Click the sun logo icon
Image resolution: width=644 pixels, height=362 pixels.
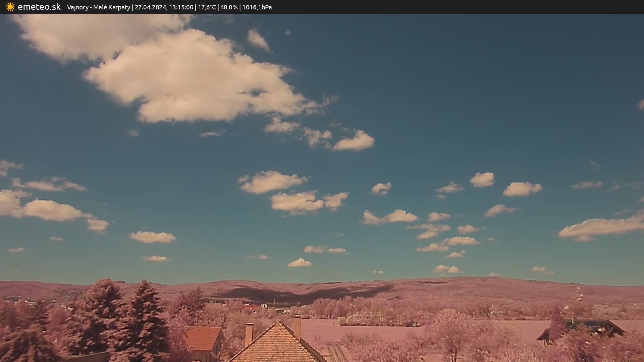[x=10, y=7]
